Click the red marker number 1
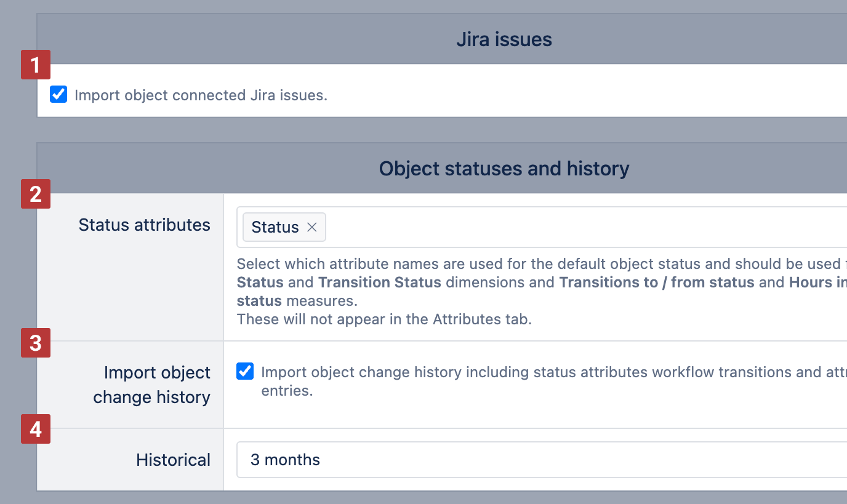The width and height of the screenshot is (847, 504). tap(36, 65)
